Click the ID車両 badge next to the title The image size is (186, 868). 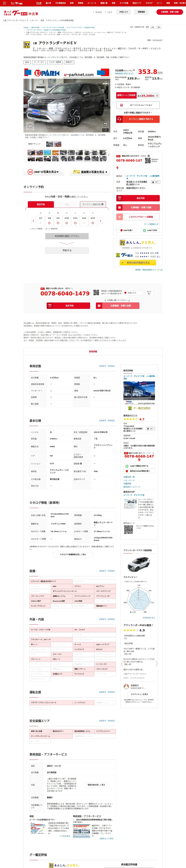point(26,45)
